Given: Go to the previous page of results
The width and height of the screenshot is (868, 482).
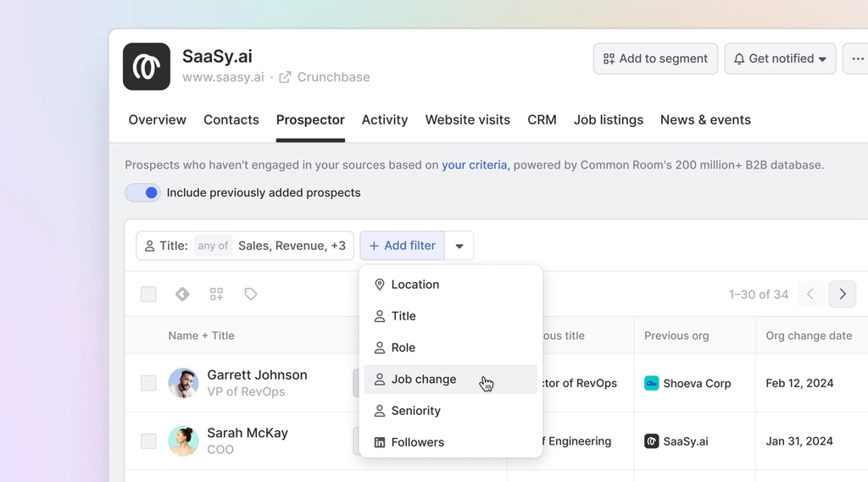Looking at the screenshot, I should [x=810, y=294].
